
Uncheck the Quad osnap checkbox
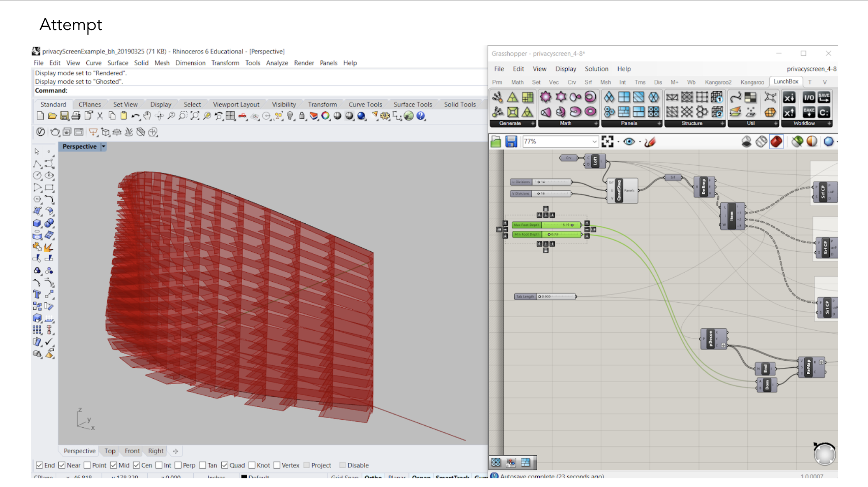tap(225, 465)
